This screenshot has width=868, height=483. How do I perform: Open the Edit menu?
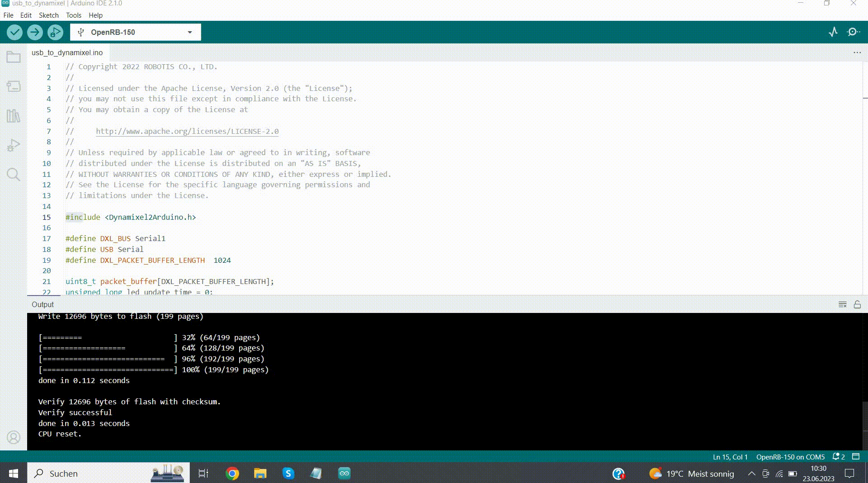point(26,15)
